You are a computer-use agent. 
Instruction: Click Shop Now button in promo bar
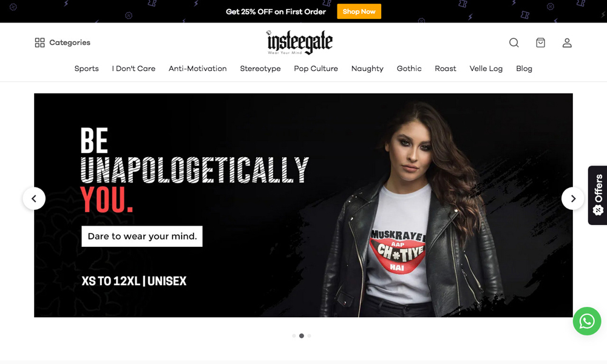(x=359, y=12)
